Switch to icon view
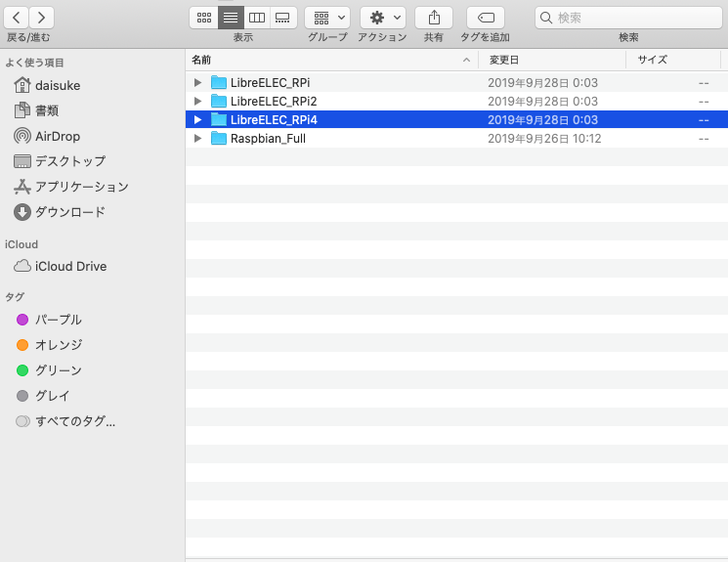Screen dimensions: 728x562 coord(204,18)
